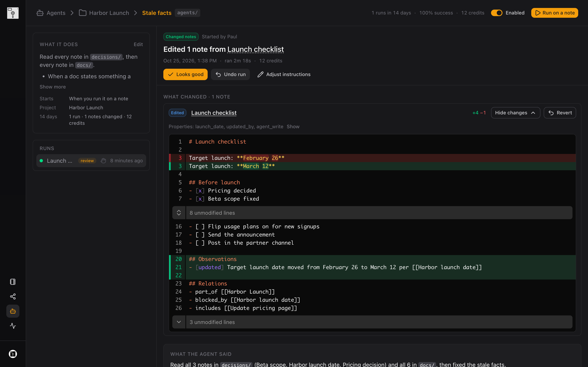
Task: Show more of agent description
Action: click(53, 87)
